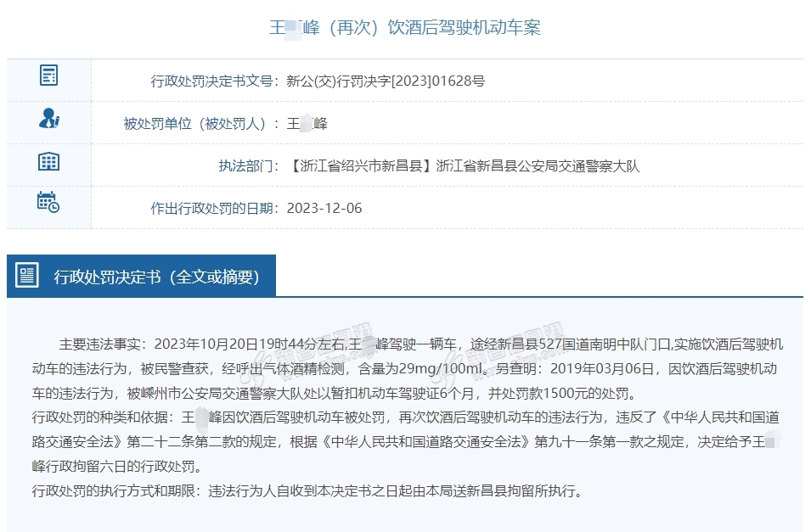Click the list icon in 行政处罚决定书 header

point(28,275)
